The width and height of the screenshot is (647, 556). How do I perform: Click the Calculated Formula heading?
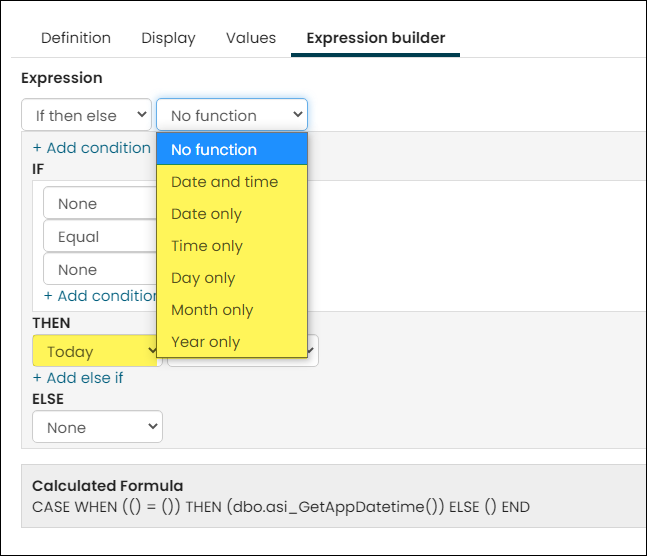point(108,485)
